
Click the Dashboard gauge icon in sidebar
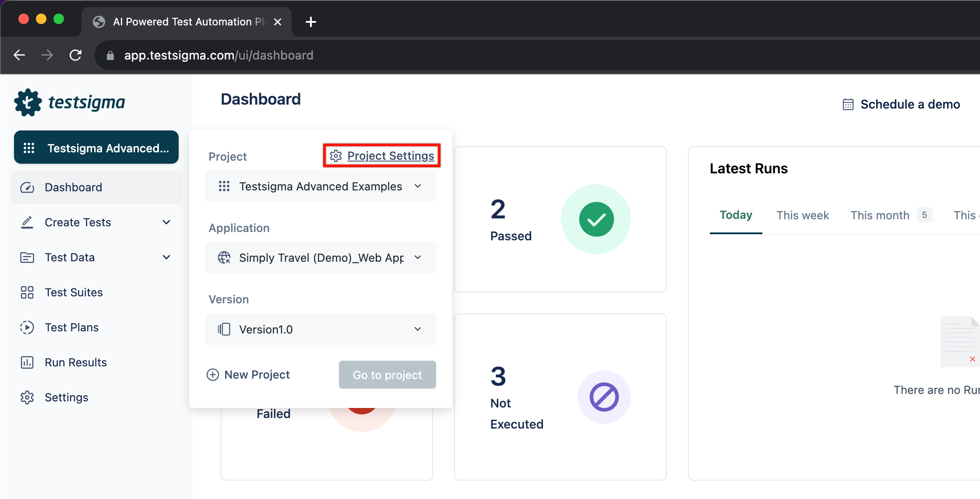tap(27, 187)
